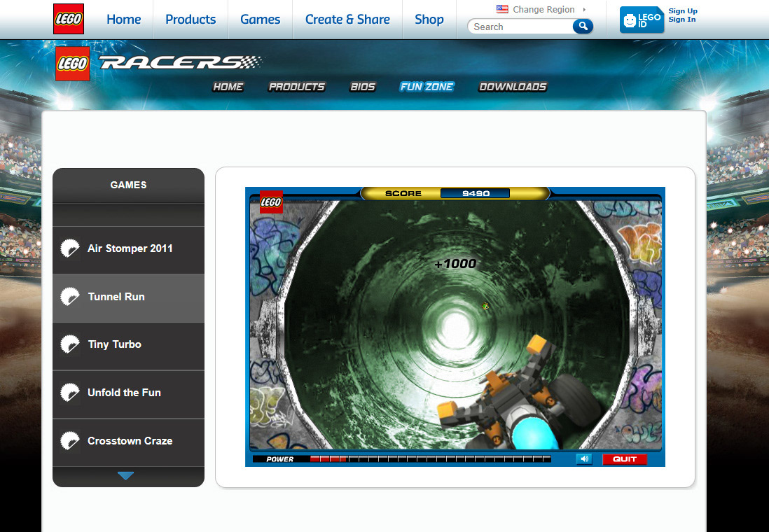769x532 pixels.
Task: Focus the Search input field
Action: tap(521, 27)
